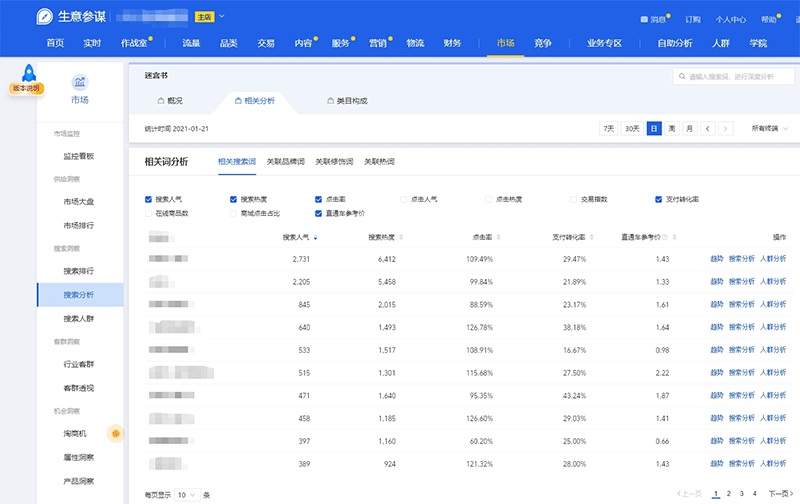Click the 搜索人气 column sort arrow
Screen dimensions: 800x504
316,238
